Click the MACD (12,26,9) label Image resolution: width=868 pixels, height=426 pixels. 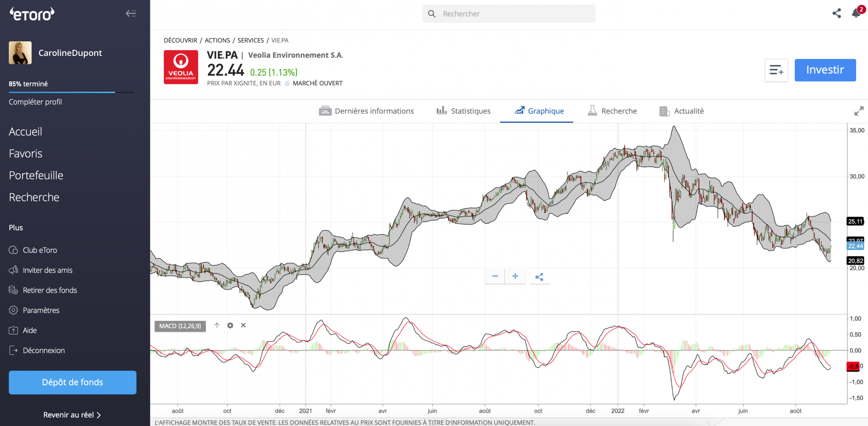180,326
